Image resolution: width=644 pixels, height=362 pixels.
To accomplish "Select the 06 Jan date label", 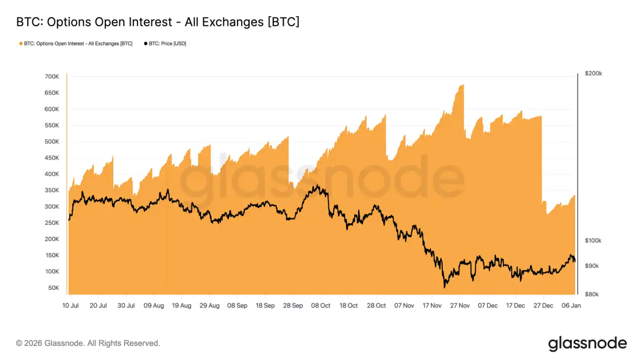I will pos(572,306).
